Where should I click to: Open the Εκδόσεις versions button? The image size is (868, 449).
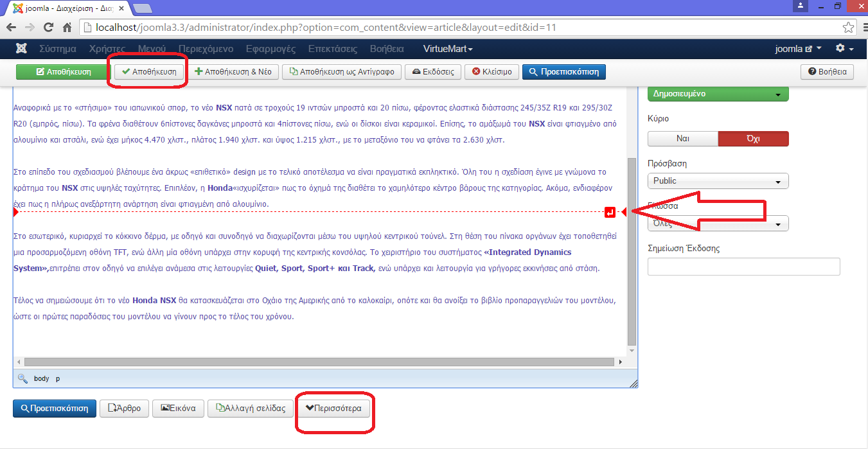433,72
